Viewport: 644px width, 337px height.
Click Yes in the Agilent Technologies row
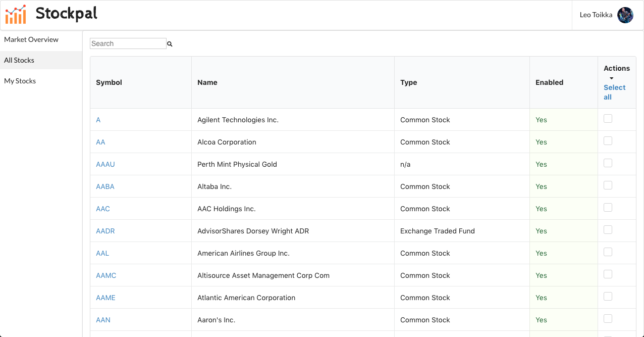pyautogui.click(x=541, y=120)
